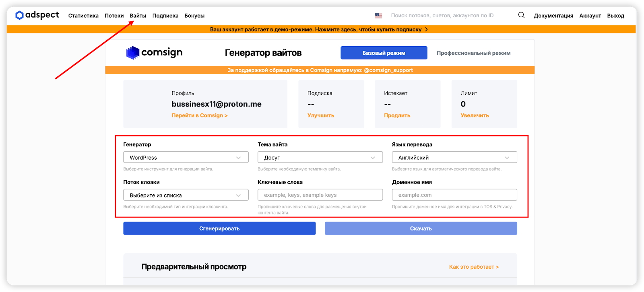Click the Ключевые слова input field
Screen dimensions: 644x292
[x=320, y=195]
